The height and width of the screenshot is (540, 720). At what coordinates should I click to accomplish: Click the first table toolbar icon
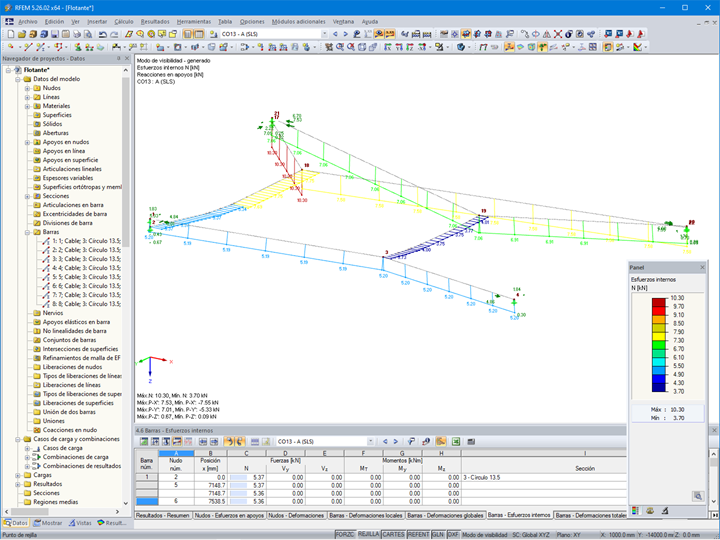coord(144,441)
